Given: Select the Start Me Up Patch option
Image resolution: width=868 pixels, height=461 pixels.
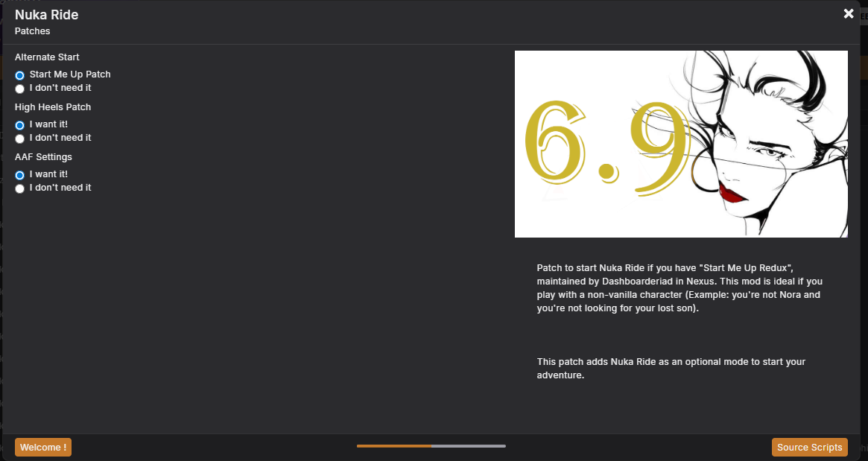Looking at the screenshot, I should coord(20,74).
